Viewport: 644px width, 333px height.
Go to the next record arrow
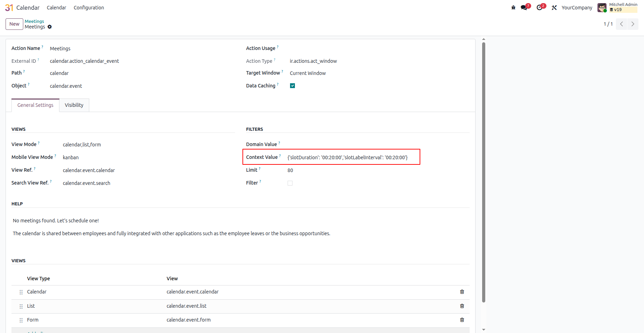coord(633,24)
